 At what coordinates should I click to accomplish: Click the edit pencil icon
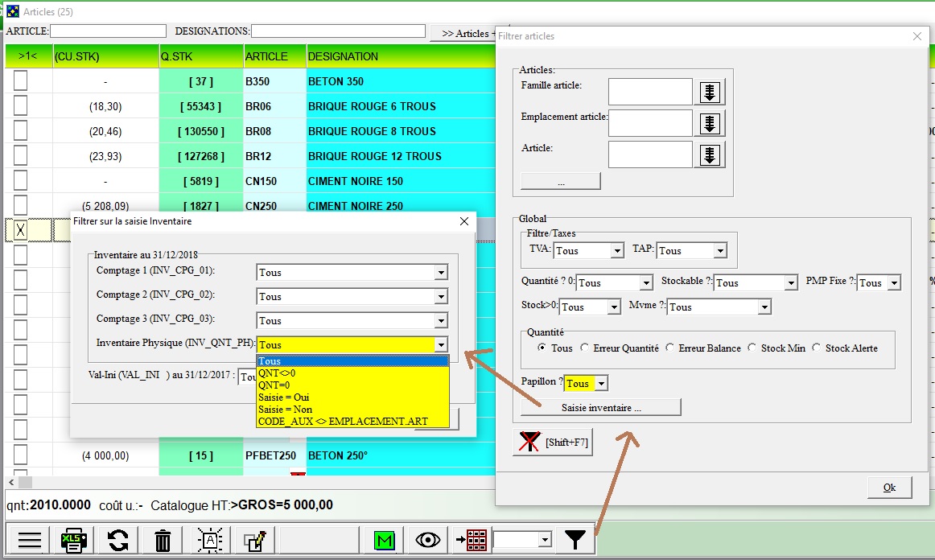255,541
